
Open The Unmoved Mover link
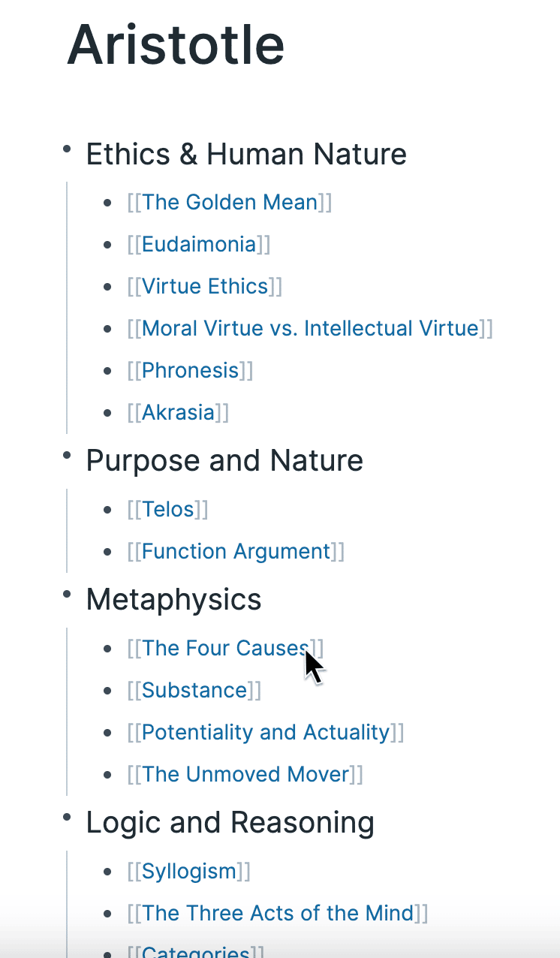245,774
